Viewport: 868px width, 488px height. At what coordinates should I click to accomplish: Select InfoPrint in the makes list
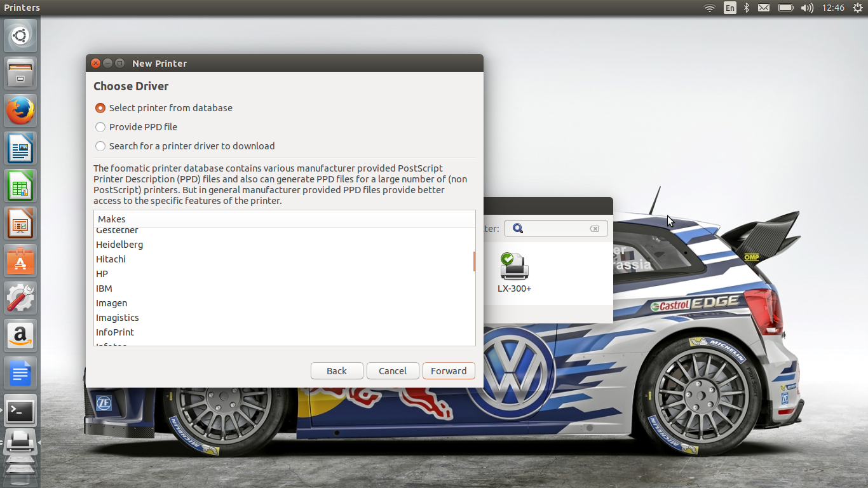(x=285, y=332)
